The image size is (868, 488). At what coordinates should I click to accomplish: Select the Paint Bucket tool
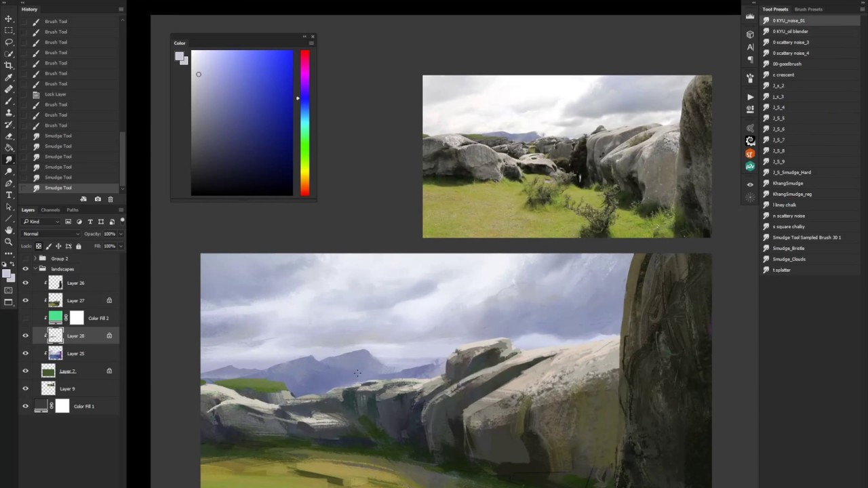pyautogui.click(x=9, y=148)
